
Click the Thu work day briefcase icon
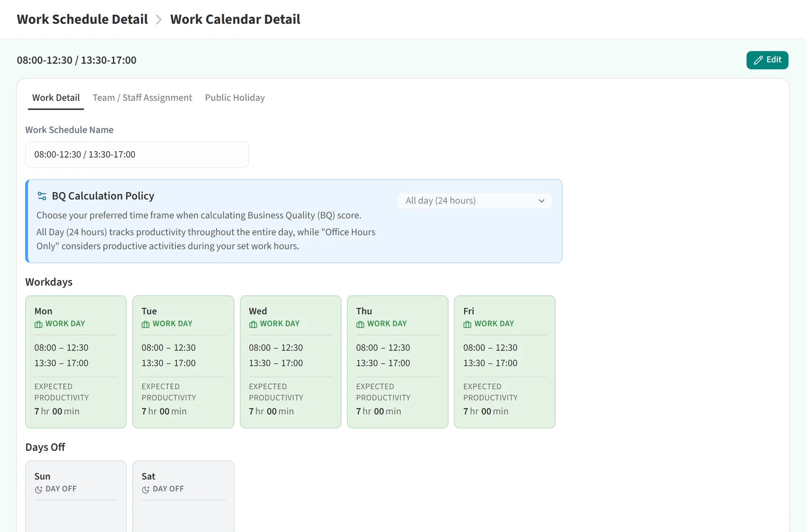pos(360,324)
